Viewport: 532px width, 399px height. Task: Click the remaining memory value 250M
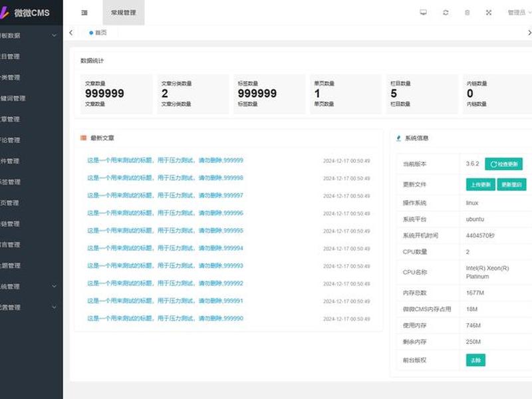coord(473,342)
